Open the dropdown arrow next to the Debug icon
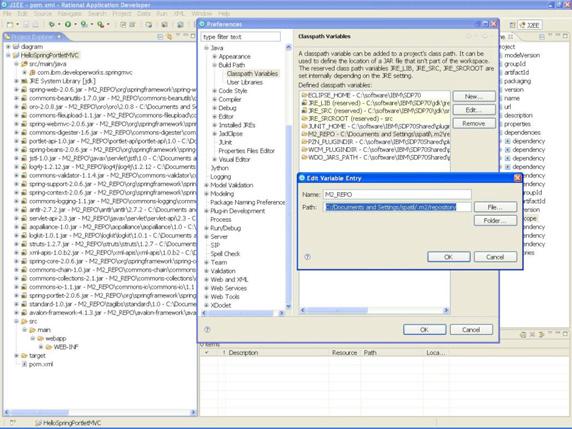The image size is (572, 429). tap(59, 25)
